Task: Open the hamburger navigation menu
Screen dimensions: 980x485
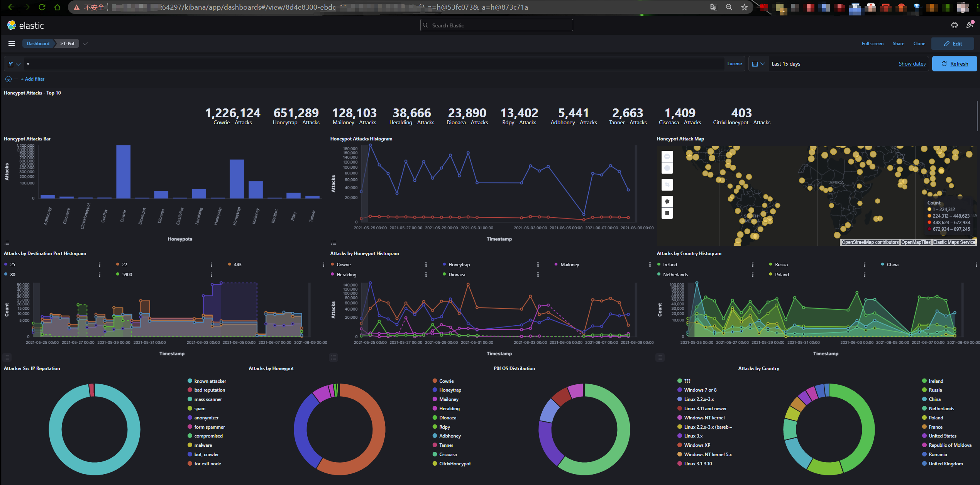Action: pyautogui.click(x=12, y=44)
